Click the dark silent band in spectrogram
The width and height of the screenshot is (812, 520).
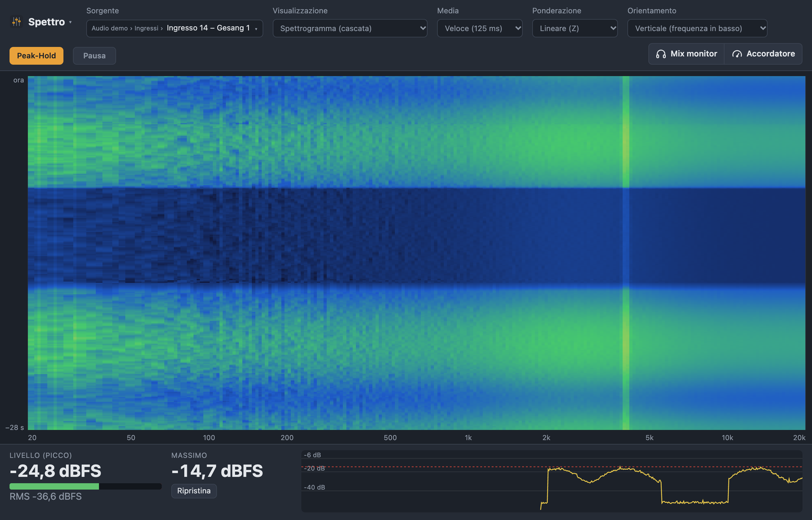[x=416, y=236]
